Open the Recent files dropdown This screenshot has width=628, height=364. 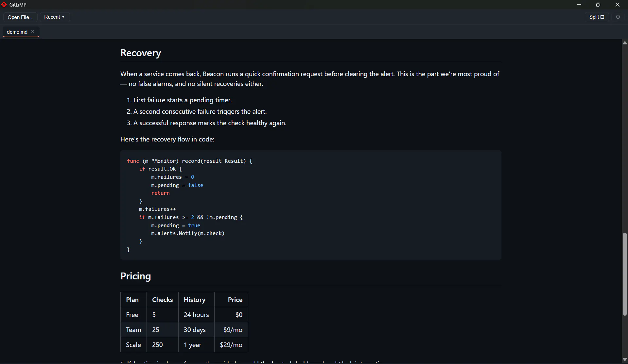click(x=55, y=17)
